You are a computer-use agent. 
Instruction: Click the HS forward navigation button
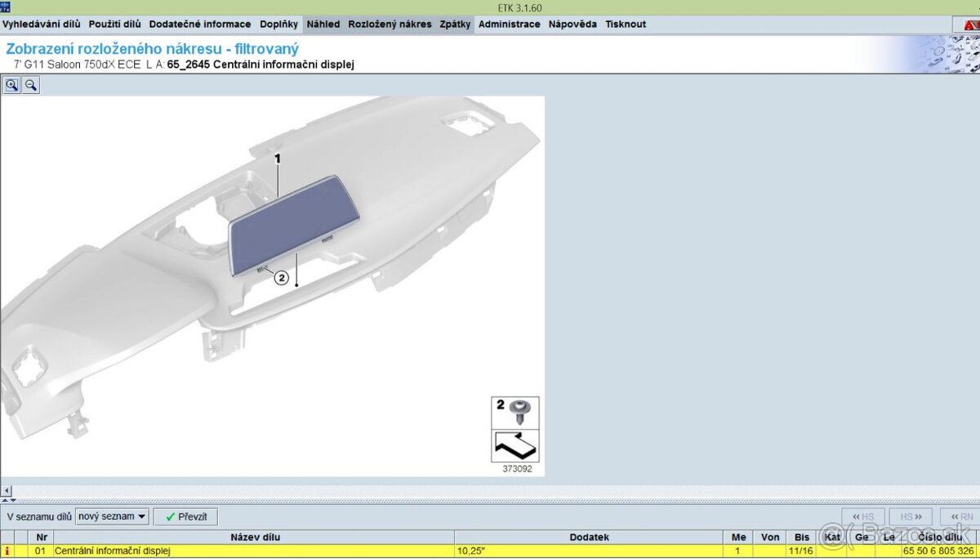(x=911, y=517)
